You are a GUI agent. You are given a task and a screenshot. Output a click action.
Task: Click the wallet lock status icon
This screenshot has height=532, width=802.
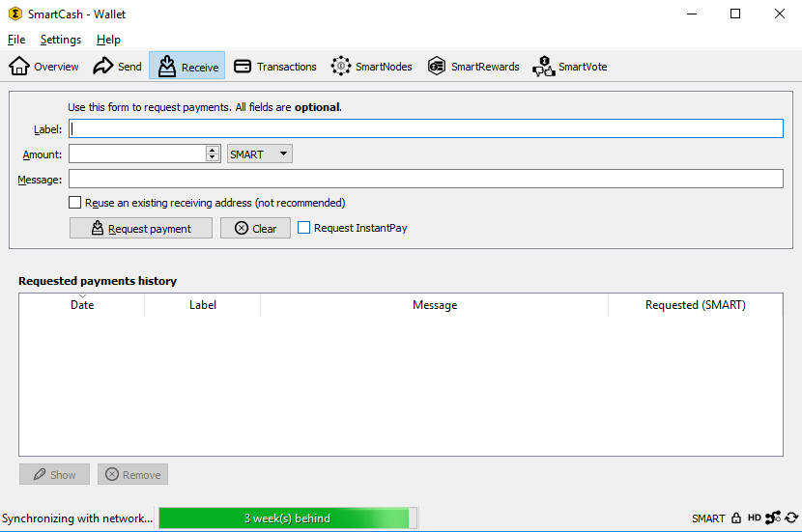pos(736,518)
